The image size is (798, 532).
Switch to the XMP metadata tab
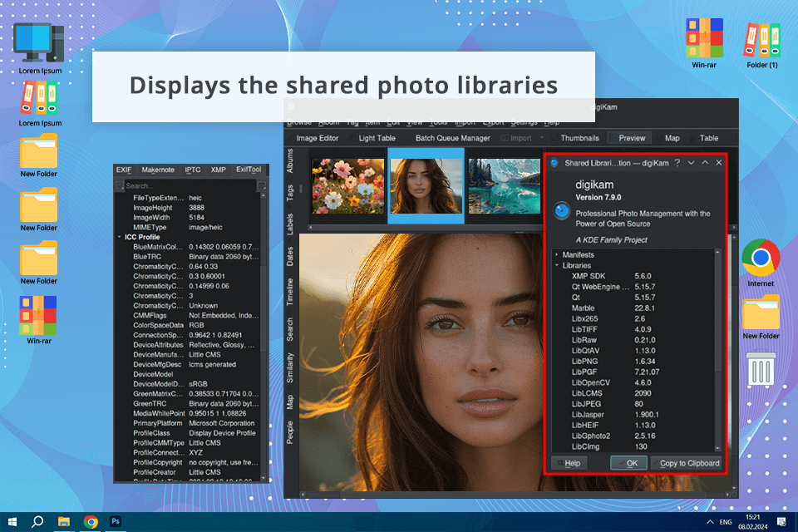click(219, 170)
